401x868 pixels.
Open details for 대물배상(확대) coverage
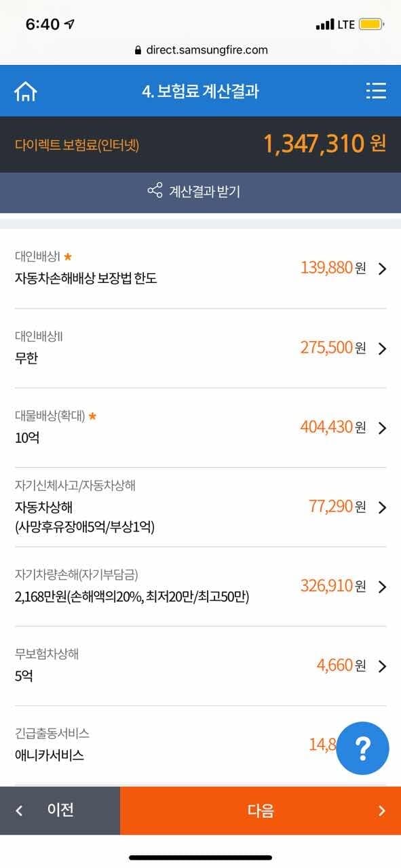[x=380, y=428]
